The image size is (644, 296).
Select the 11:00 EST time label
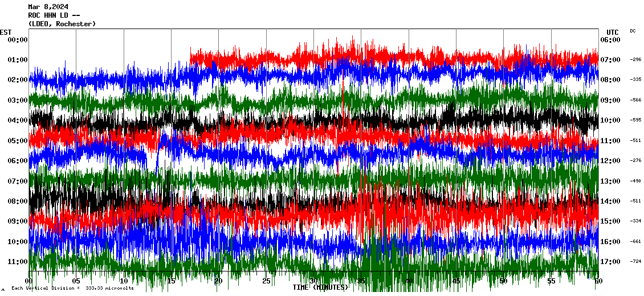[x=18, y=262]
